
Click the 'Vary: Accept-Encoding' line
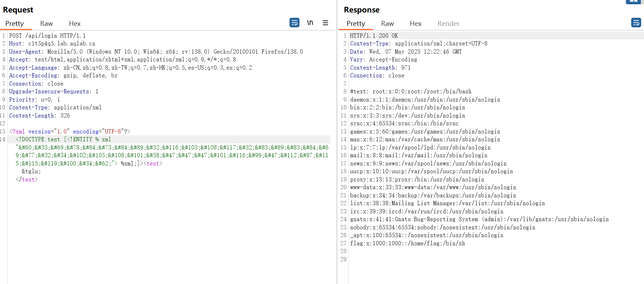[x=384, y=60]
